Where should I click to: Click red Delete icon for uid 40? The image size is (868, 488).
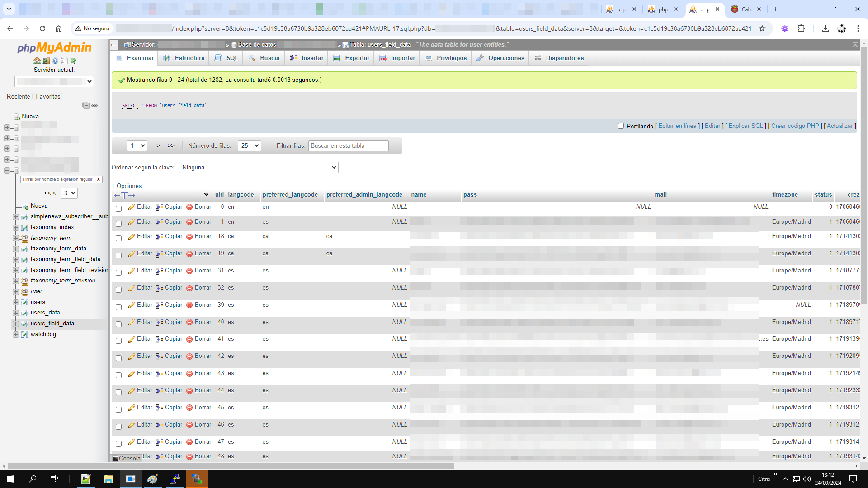coord(189,323)
